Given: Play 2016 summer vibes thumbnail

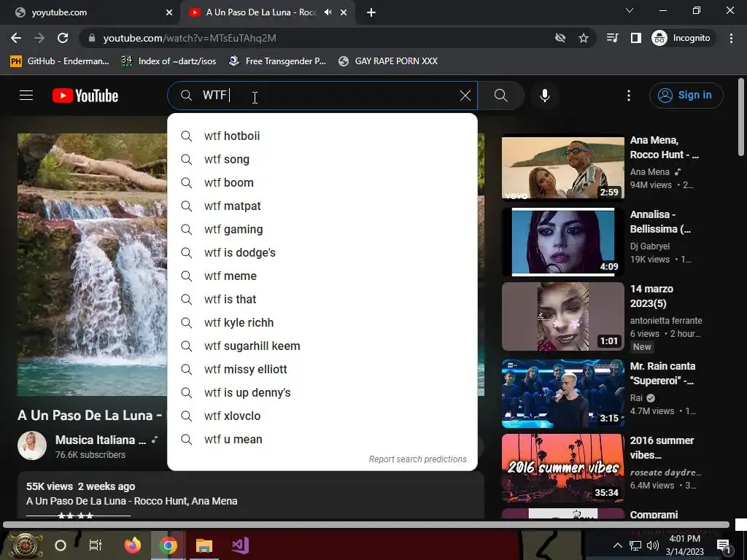Looking at the screenshot, I should [562, 468].
